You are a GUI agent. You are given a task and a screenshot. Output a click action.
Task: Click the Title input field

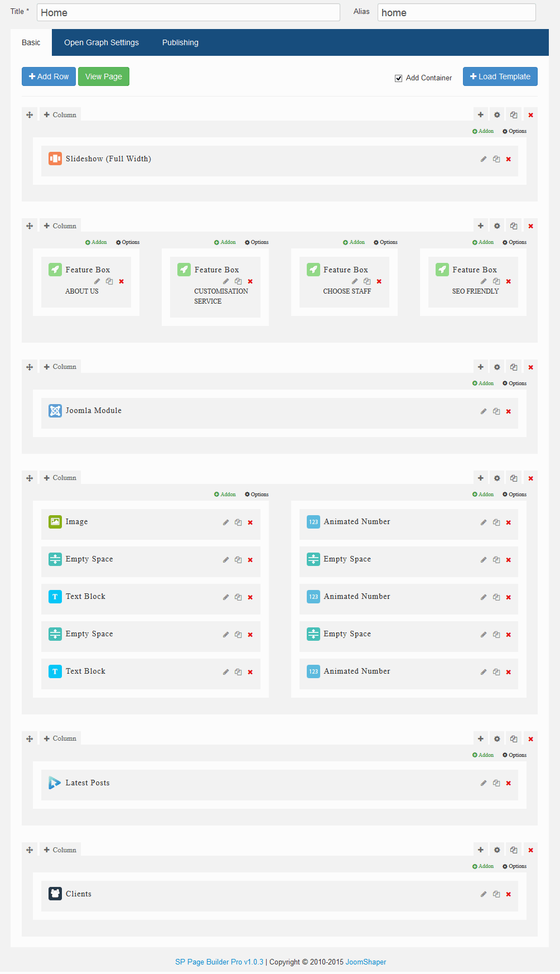coord(189,12)
